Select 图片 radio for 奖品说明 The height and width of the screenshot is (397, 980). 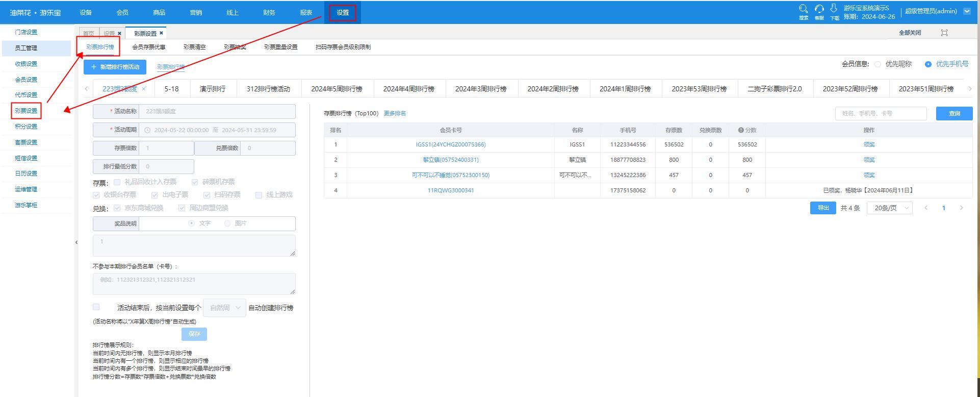pyautogui.click(x=227, y=223)
